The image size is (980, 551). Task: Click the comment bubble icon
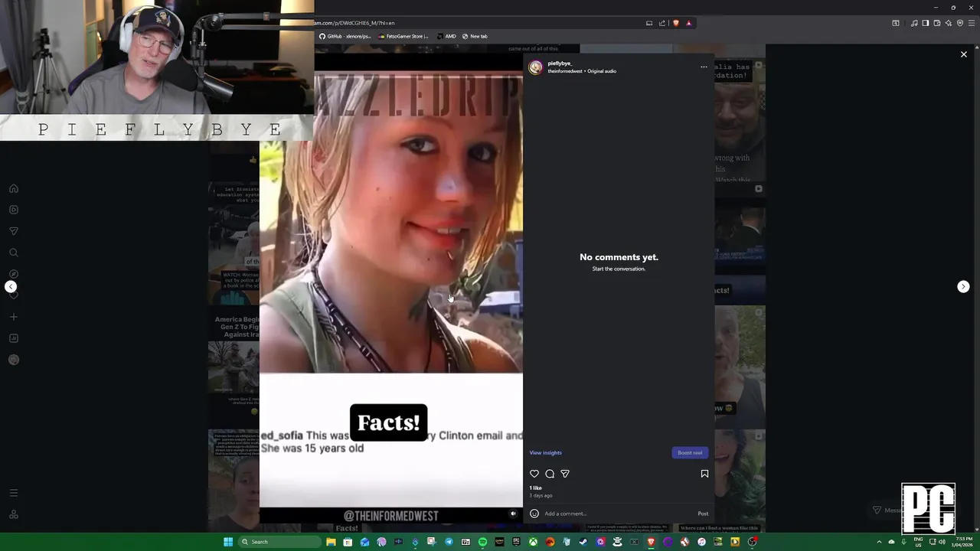tap(550, 474)
